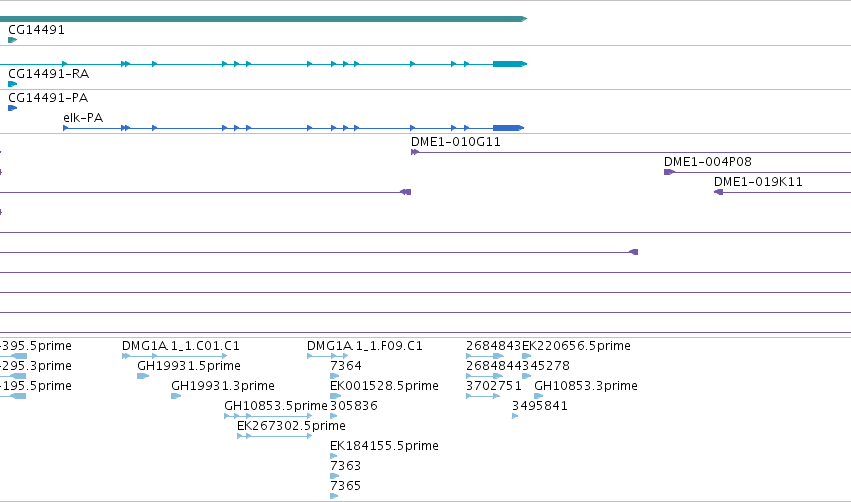
Task: Select the GH10853.5prime label
Action: coord(276,406)
